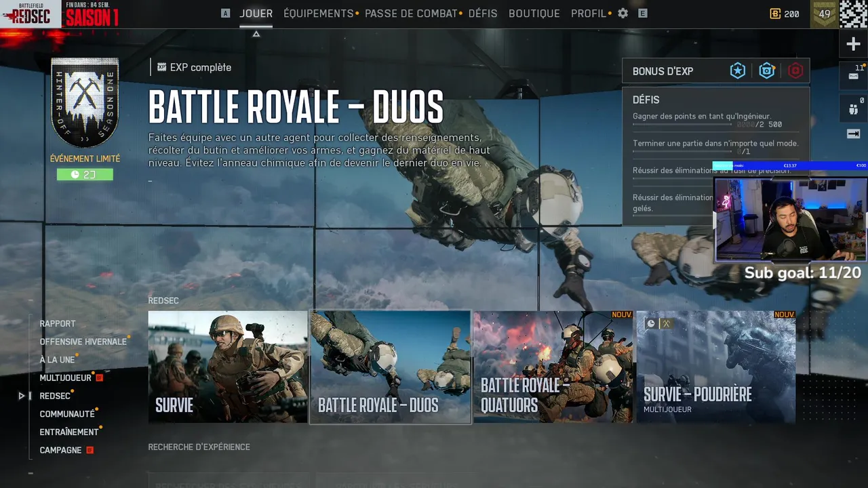
Task: Choose the BATTLE ROYALE – QUATUORS card
Action: 553,367
